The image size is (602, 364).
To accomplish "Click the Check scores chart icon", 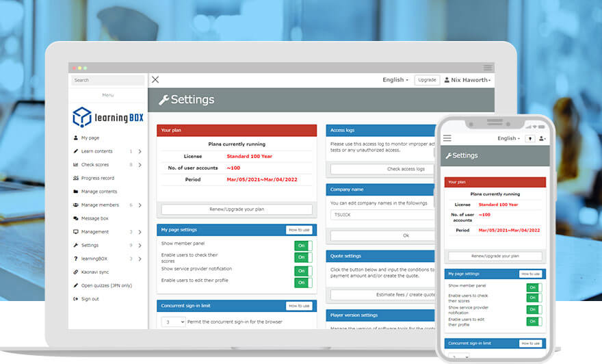I will (x=75, y=165).
